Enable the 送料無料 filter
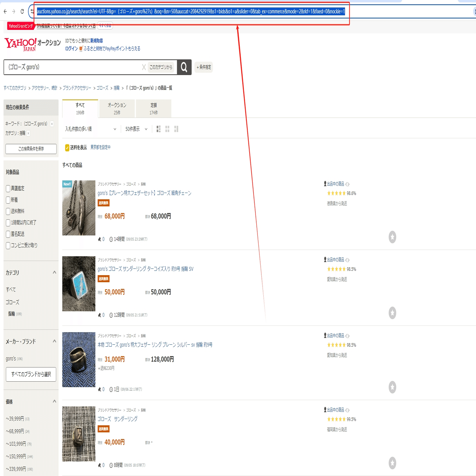This screenshot has height=476, width=476. [x=8, y=211]
